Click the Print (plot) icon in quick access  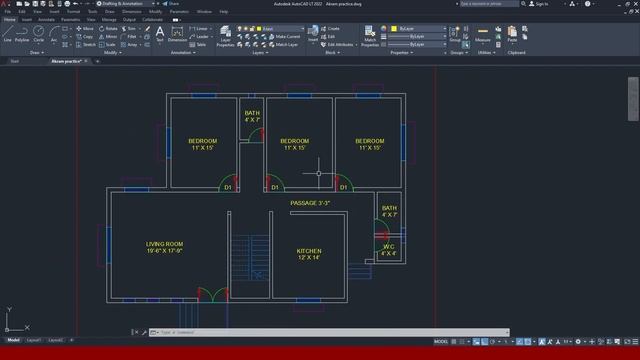67,4
